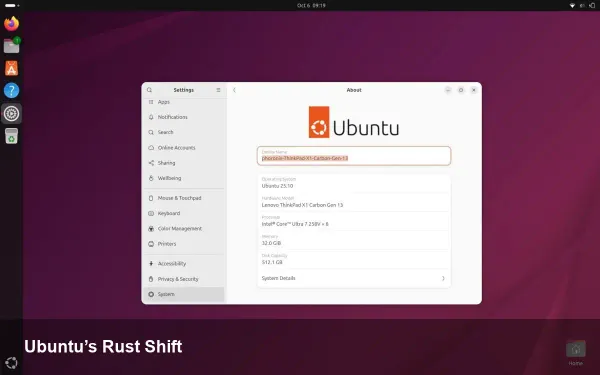Click the Intel Core Ultra processor row
Viewport: 600px width, 375px height.
(x=354, y=221)
